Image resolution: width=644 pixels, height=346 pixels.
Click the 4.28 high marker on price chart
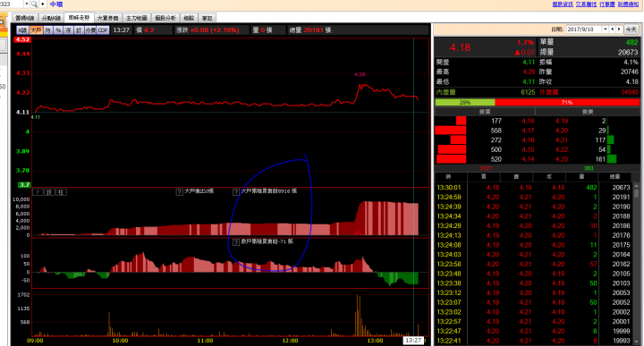click(360, 75)
